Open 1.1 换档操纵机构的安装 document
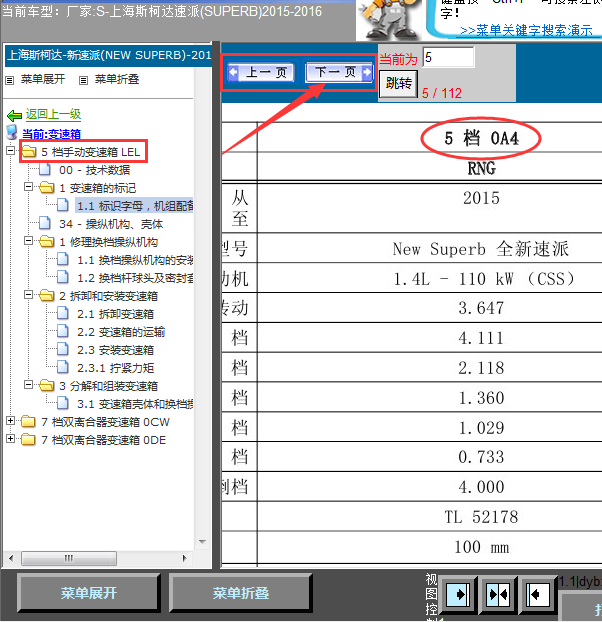 coord(135,260)
